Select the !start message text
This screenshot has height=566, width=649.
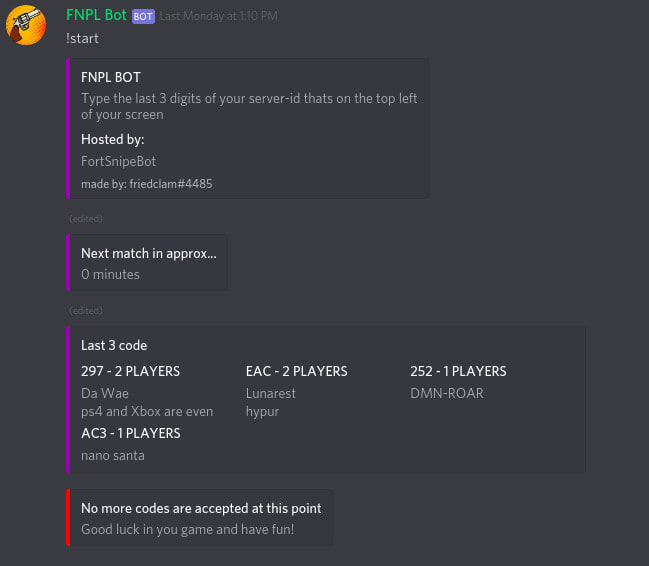click(82, 39)
